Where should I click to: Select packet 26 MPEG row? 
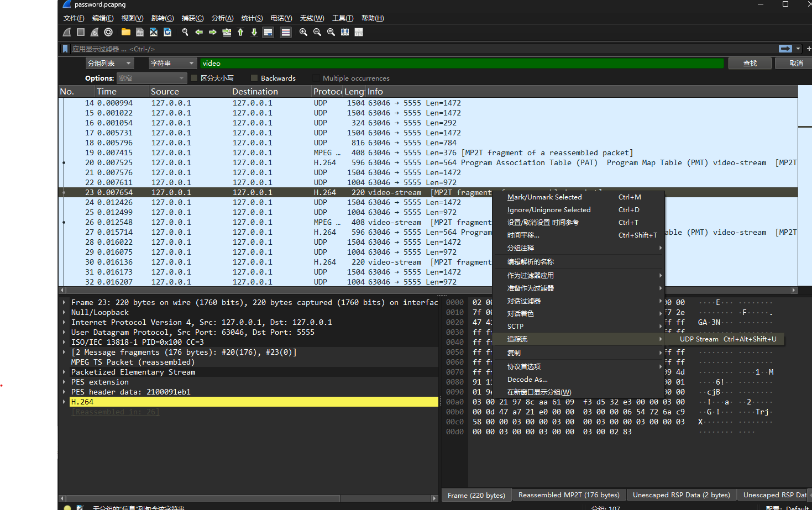point(428,222)
